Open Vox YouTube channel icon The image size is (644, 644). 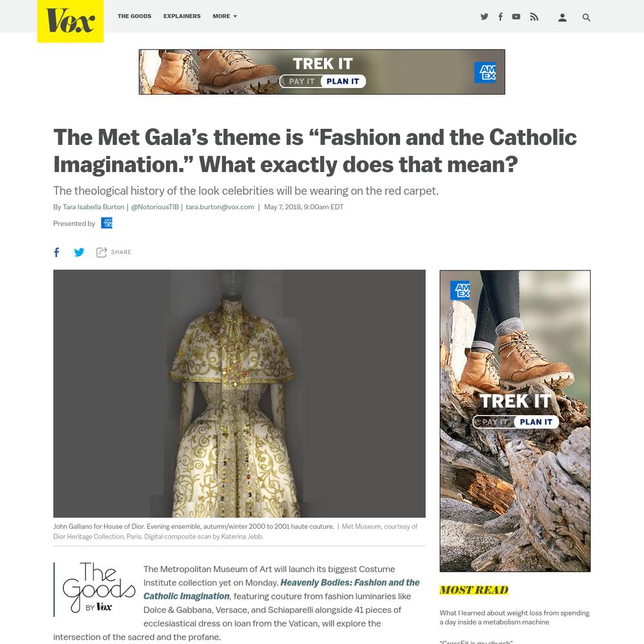click(x=516, y=17)
